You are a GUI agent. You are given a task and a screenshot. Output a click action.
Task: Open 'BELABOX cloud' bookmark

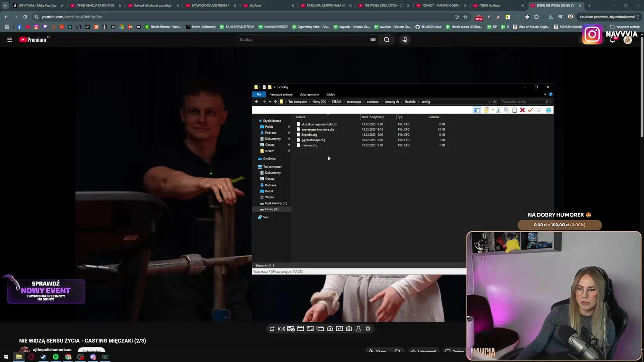[428, 27]
